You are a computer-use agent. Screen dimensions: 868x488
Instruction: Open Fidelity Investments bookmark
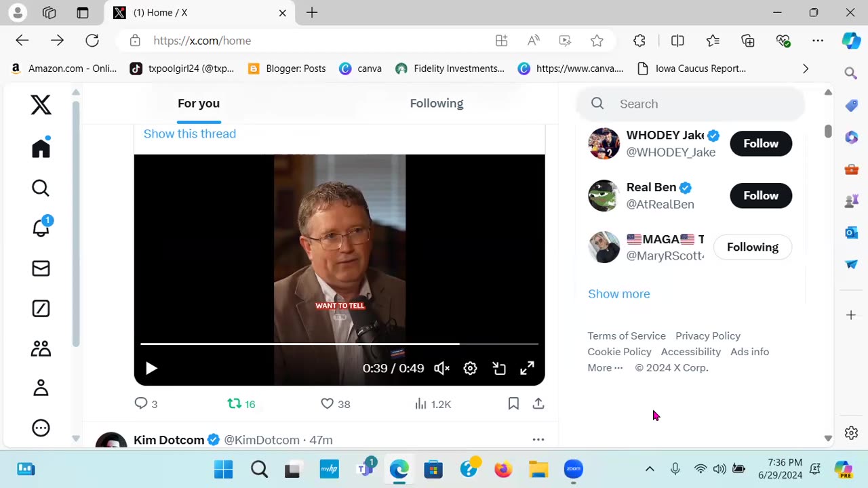pyautogui.click(x=450, y=68)
